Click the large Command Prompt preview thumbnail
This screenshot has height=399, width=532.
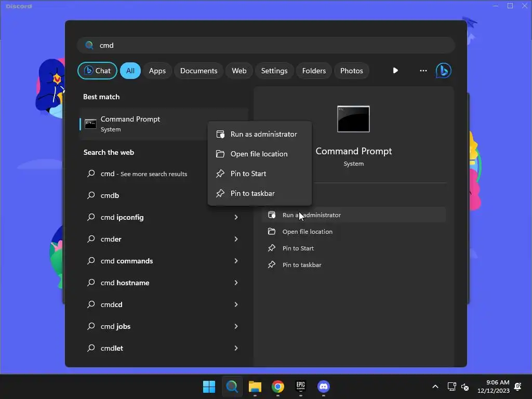point(353,119)
